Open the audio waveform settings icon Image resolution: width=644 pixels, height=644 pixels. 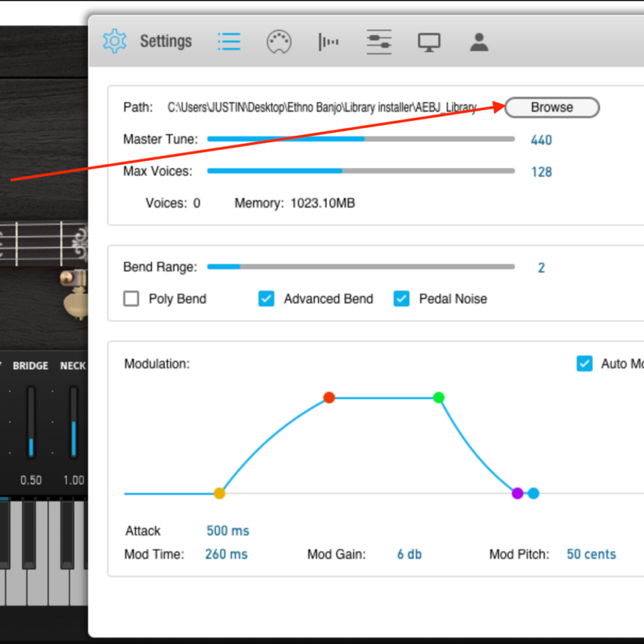tap(328, 42)
